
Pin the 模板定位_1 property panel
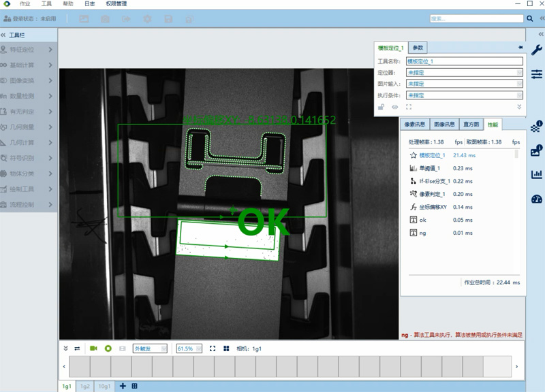[x=520, y=48]
